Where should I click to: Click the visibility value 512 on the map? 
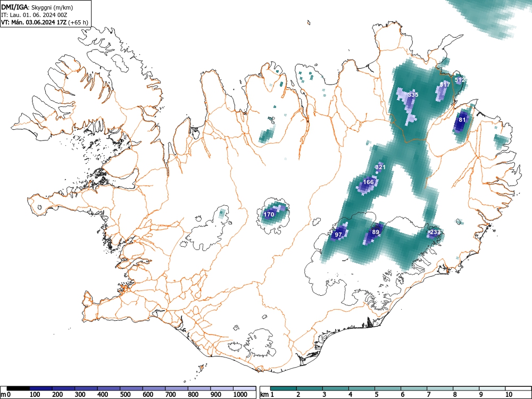coord(460,80)
